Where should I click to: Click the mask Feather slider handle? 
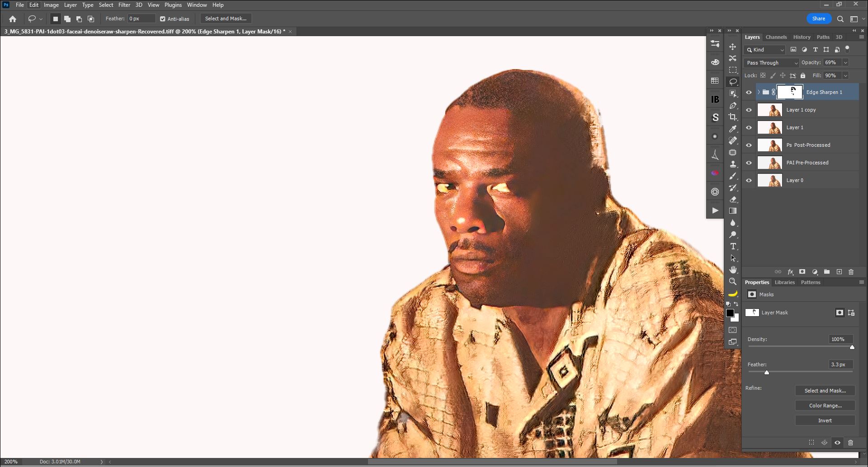point(766,373)
